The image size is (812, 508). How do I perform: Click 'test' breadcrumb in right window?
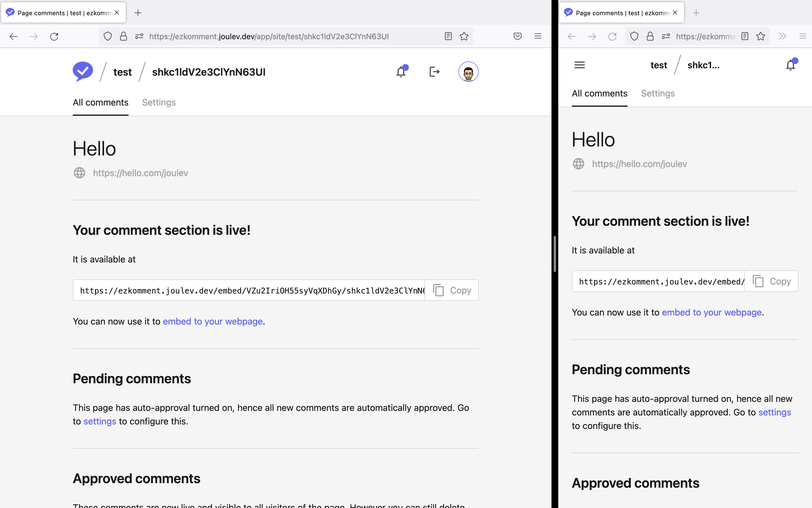tap(659, 65)
